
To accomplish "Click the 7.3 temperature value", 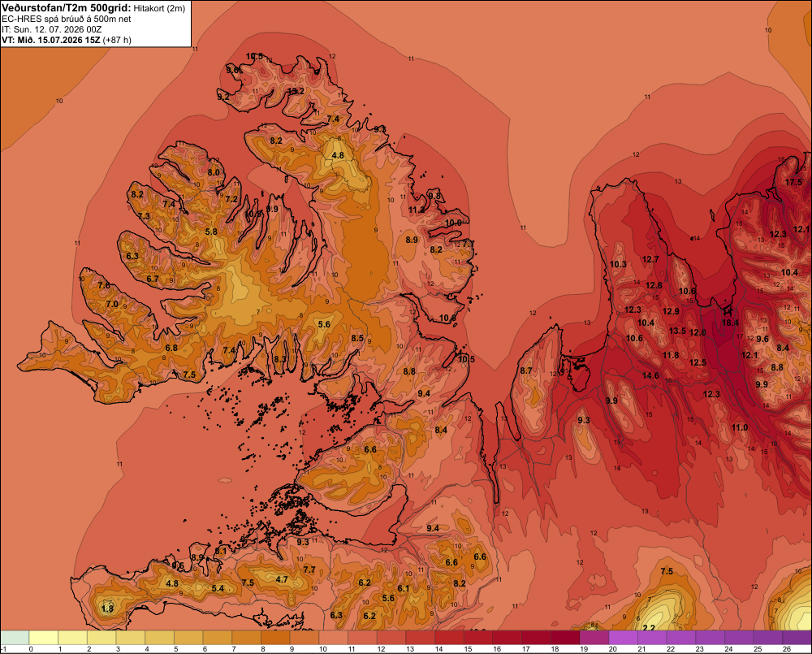I will coord(144,216).
